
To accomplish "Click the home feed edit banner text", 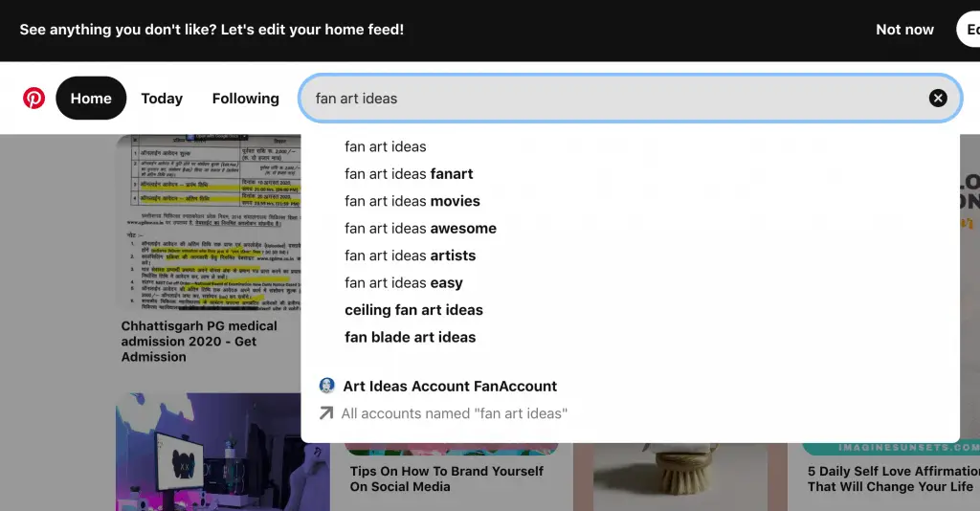I will pyautogui.click(x=212, y=30).
